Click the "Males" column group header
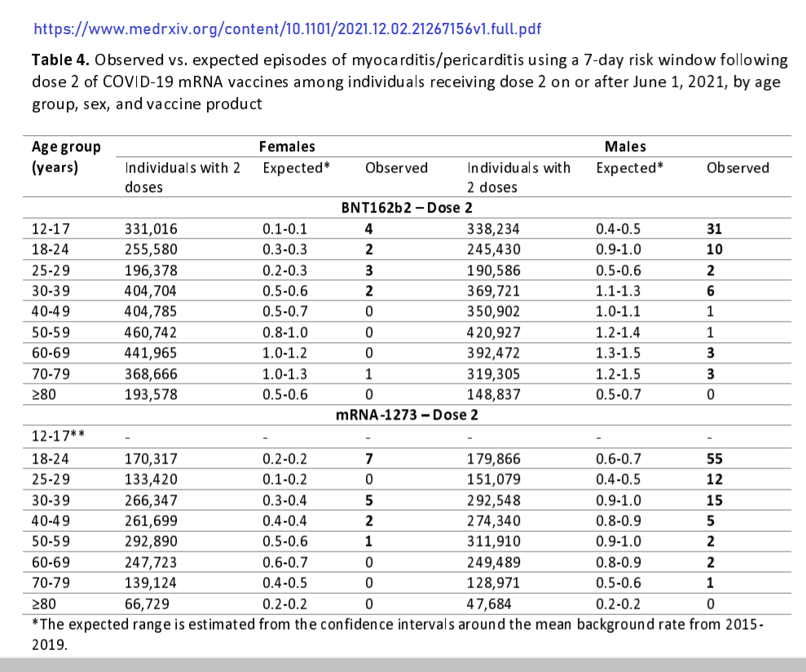Image resolution: width=806 pixels, height=672 pixels. coord(625,147)
